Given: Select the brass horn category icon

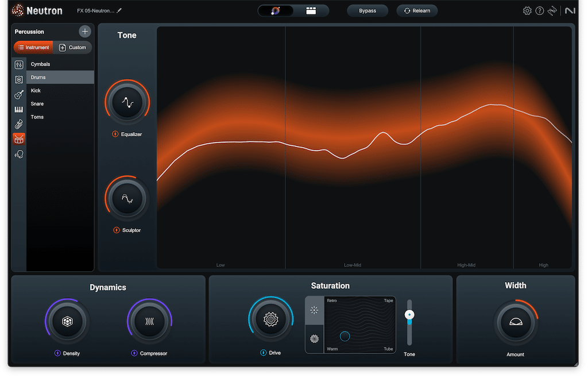Looking at the screenshot, I should pyautogui.click(x=19, y=124).
